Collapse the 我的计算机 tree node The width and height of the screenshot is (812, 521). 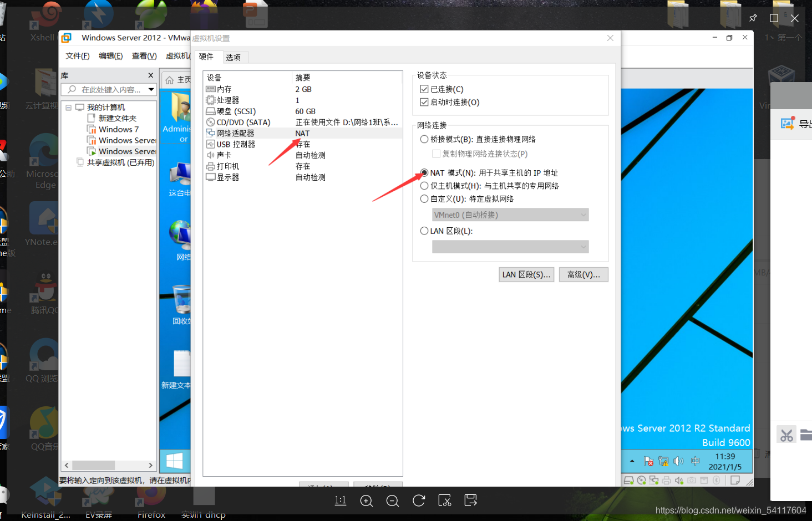tap(69, 108)
